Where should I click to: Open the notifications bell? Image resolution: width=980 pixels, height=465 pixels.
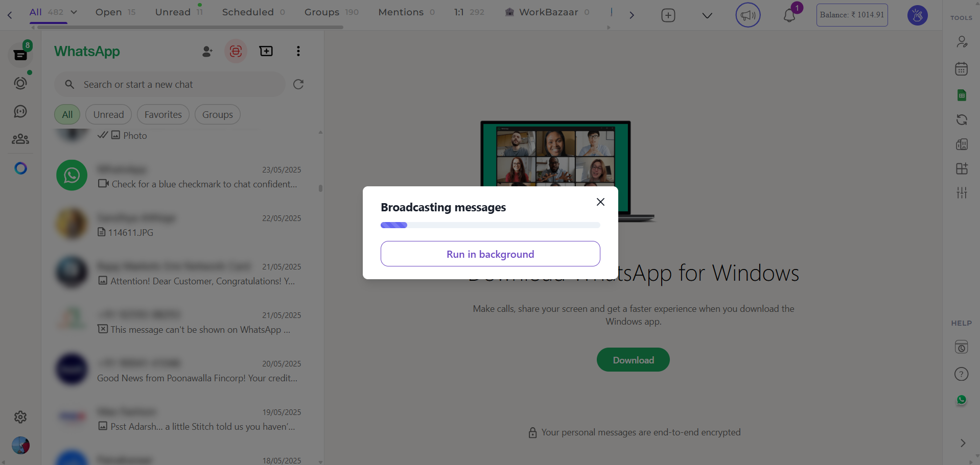coord(789,15)
